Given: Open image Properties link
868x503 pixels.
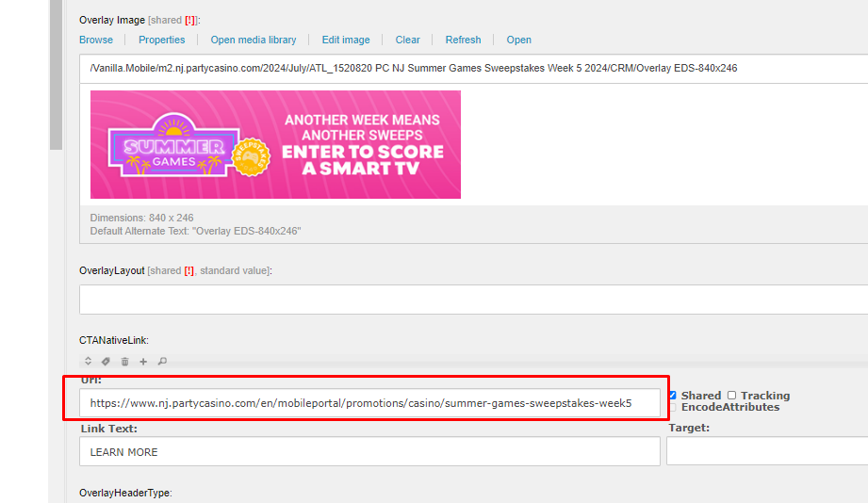Looking at the screenshot, I should [x=162, y=40].
